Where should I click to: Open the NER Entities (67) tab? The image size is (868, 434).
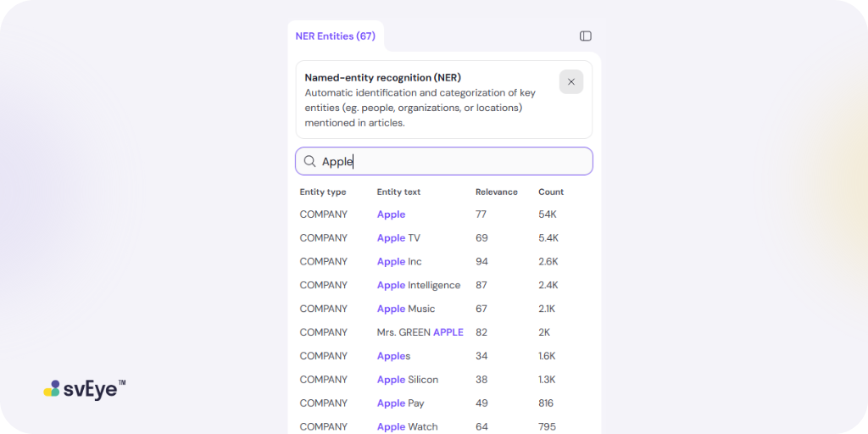336,36
